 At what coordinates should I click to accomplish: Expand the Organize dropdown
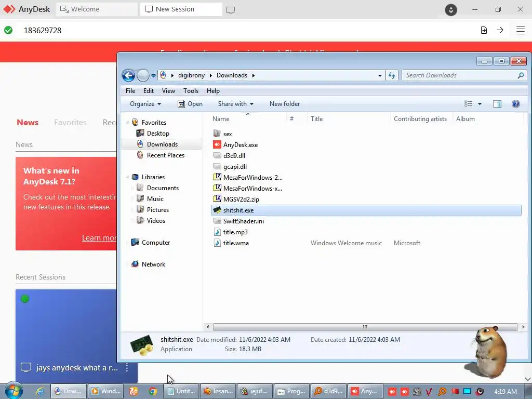pos(145,104)
